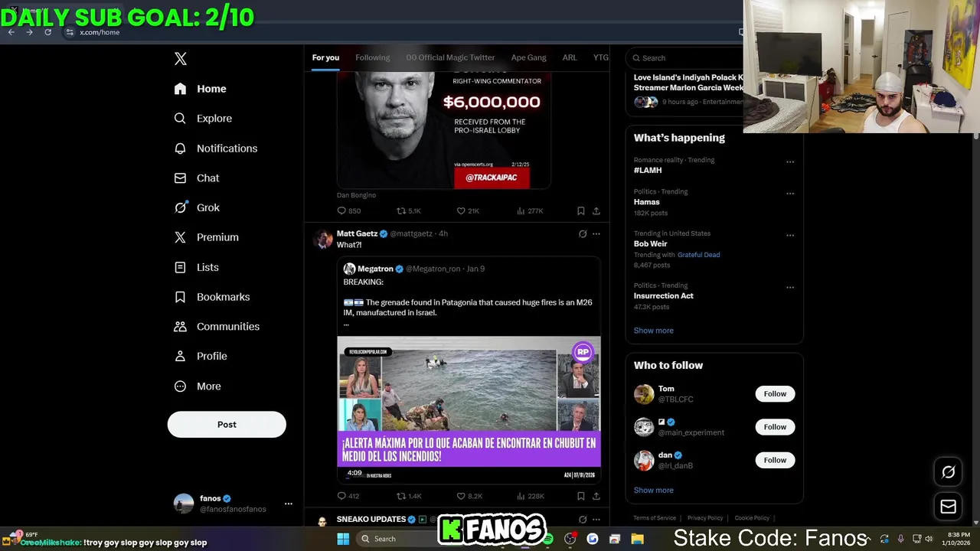Viewport: 980px width, 551px height.
Task: Open the X logo home link
Action: [x=180, y=59]
